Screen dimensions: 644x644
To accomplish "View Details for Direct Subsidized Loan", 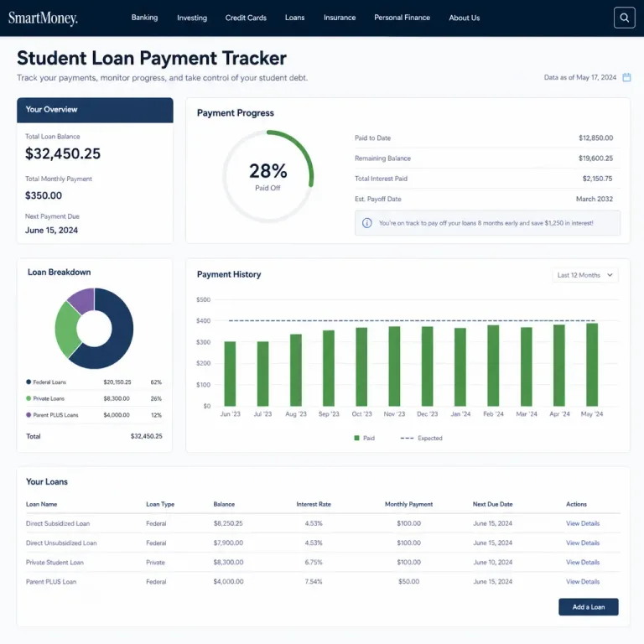I will pyautogui.click(x=583, y=523).
